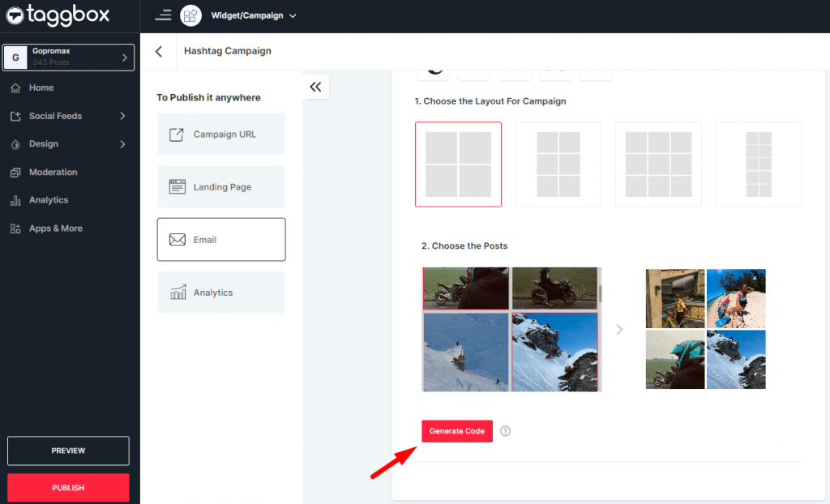Click the Generate Code button
Image resolution: width=830 pixels, height=504 pixels.
click(x=456, y=431)
